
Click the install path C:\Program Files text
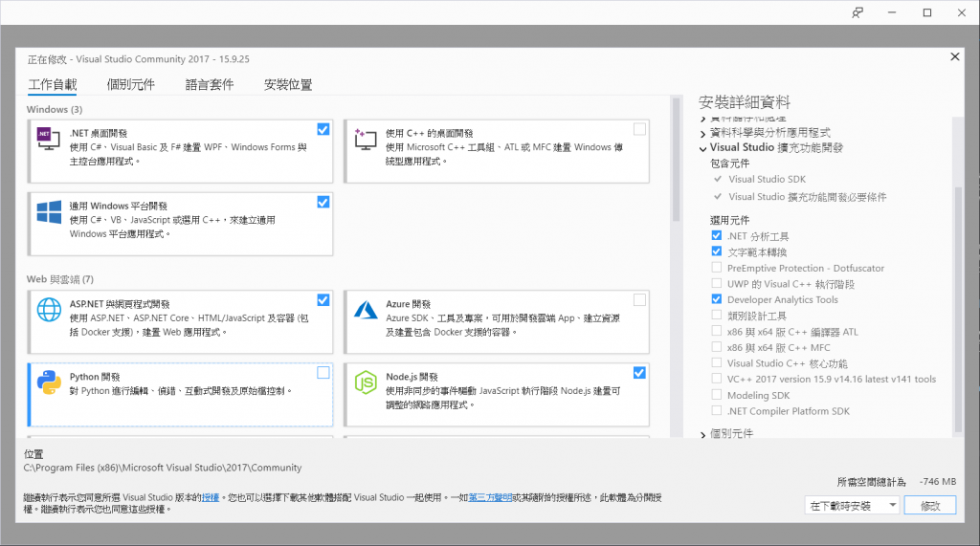pyautogui.click(x=163, y=468)
